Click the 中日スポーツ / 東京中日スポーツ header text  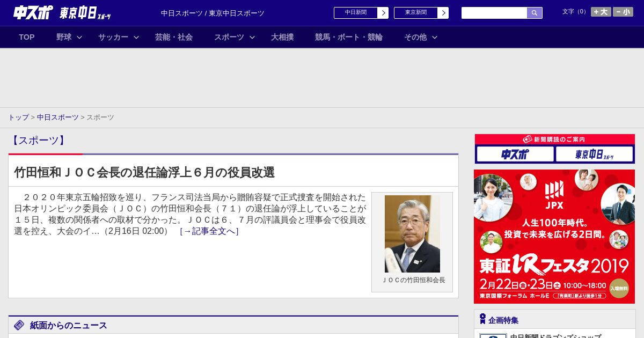[213, 13]
